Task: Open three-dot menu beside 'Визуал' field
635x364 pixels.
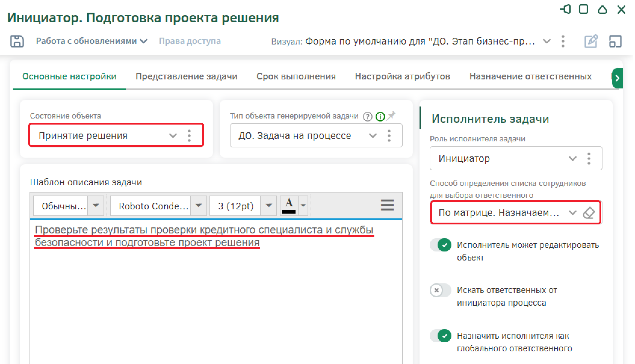Action: [x=563, y=41]
